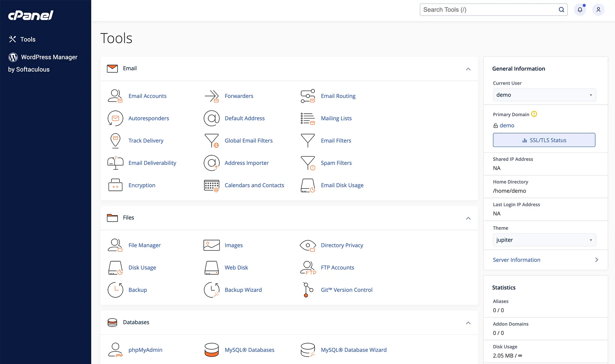Open the Default Address at-sign icon

(x=211, y=118)
